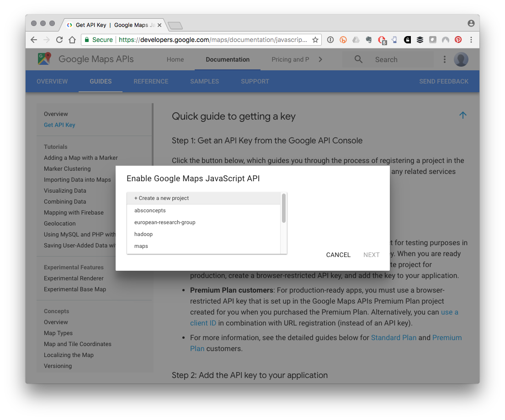
Task: Open the Pricing and Plans header tab
Action: click(290, 59)
